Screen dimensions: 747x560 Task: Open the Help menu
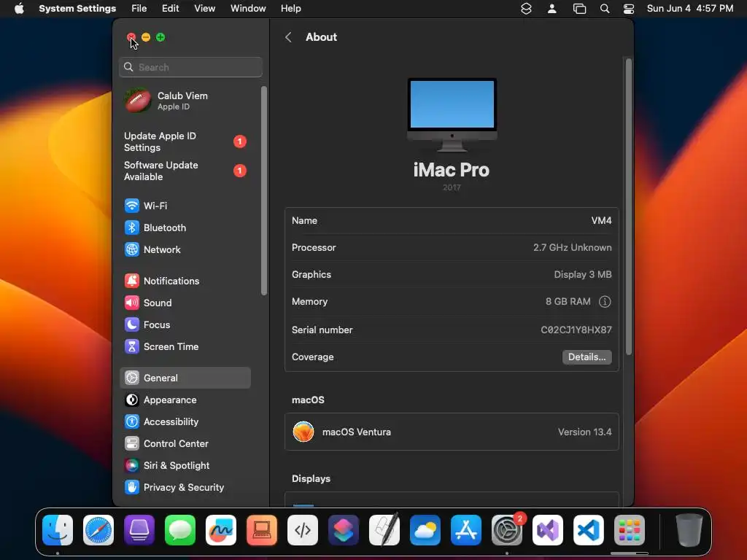(x=290, y=9)
